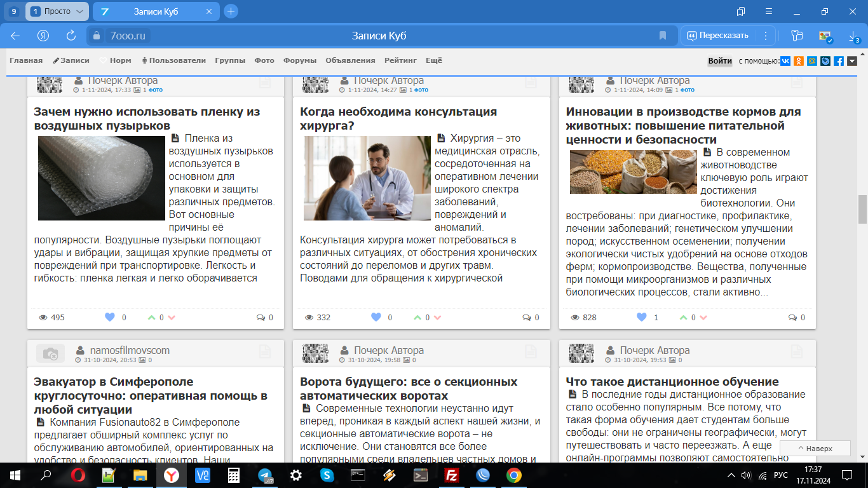This screenshot has width=868, height=488.
Task: Reload the current page
Action: tap(71, 36)
